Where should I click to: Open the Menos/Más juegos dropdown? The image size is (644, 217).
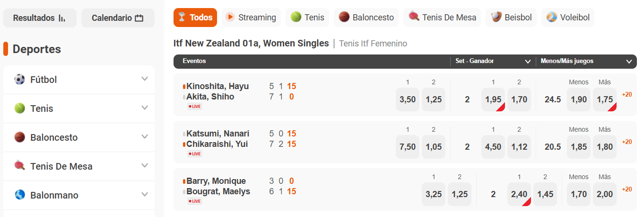tap(629, 61)
